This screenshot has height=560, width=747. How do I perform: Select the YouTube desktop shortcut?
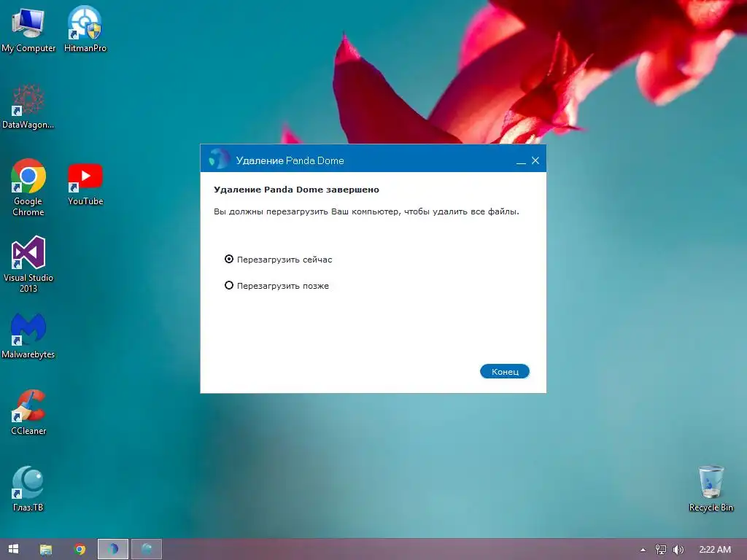[x=85, y=184]
